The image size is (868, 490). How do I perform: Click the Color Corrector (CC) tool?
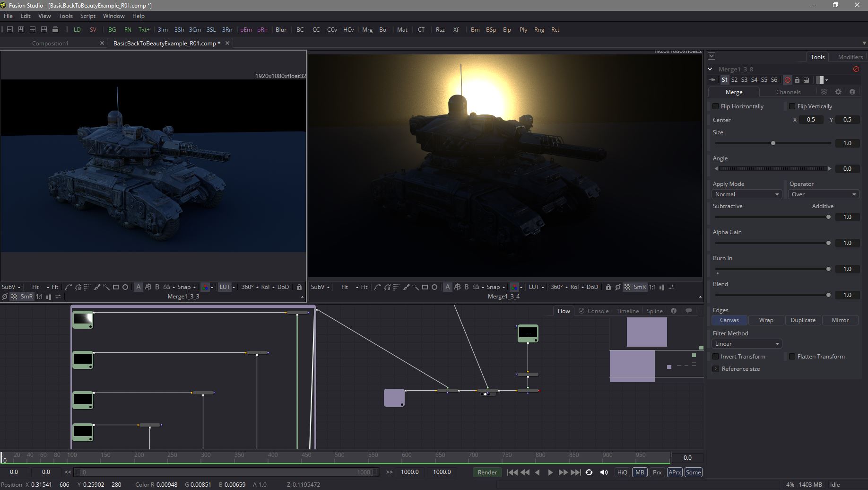(316, 29)
